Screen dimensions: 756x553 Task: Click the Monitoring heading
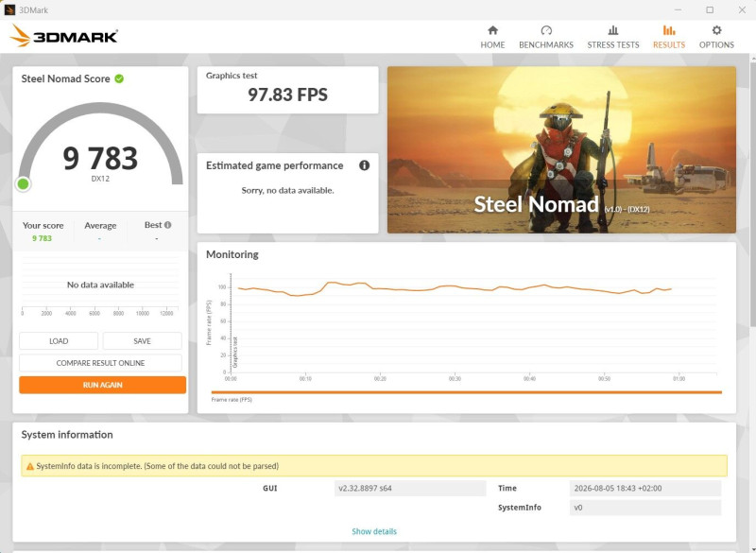coord(232,254)
